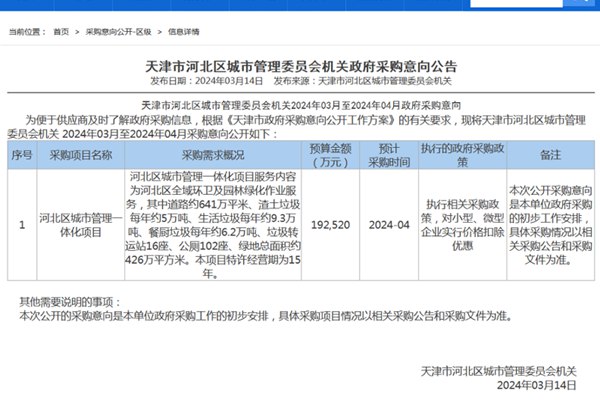
Task: Click the 预计采购时间 column header
Action: 386,157
